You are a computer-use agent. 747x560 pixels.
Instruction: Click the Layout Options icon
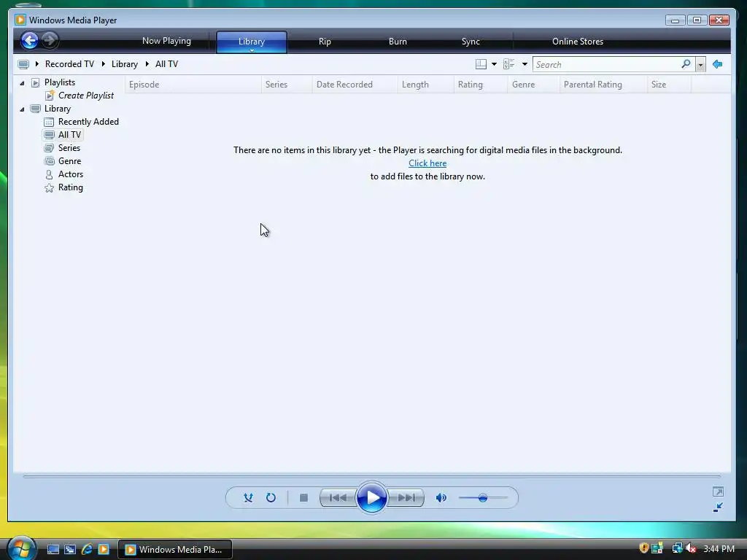481,64
